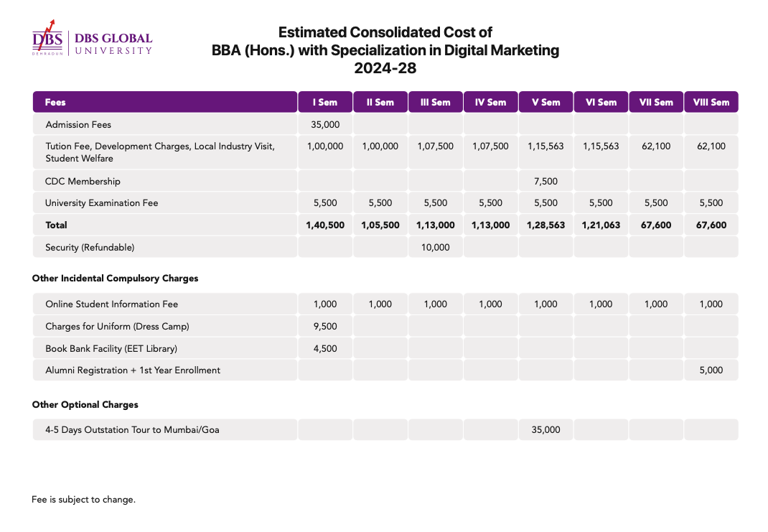Click VI Sem tuition value 1,15,563

click(601, 146)
